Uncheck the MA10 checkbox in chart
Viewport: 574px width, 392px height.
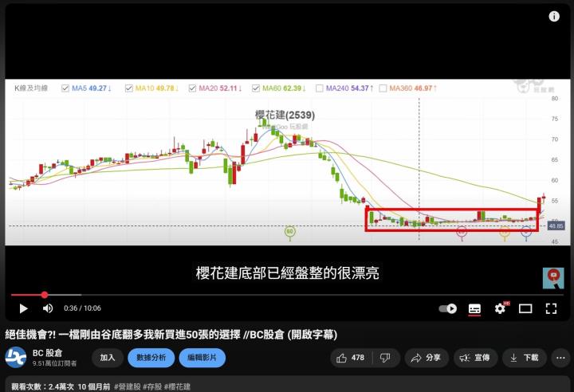tap(129, 88)
